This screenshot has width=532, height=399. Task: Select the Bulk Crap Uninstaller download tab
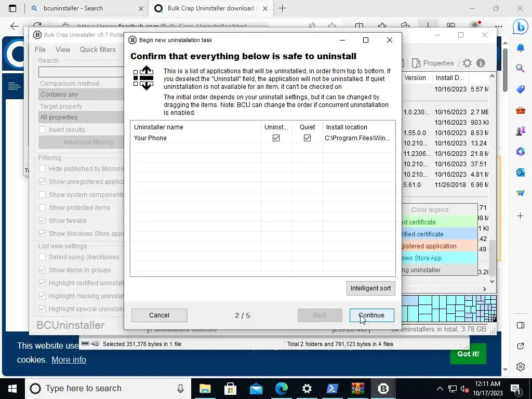(x=210, y=8)
